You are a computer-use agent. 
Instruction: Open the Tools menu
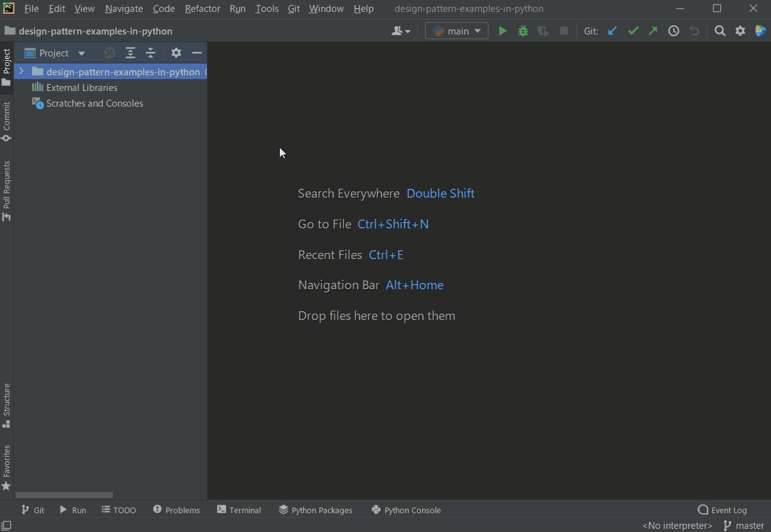[267, 9]
